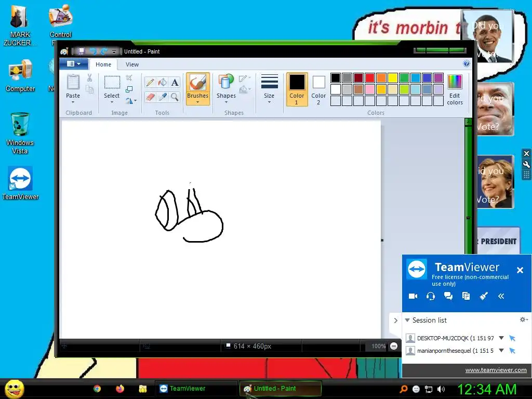The image size is (532, 399).
Task: Open dropdown for DESKTOP-MU2CDQK session
Action: click(x=501, y=338)
